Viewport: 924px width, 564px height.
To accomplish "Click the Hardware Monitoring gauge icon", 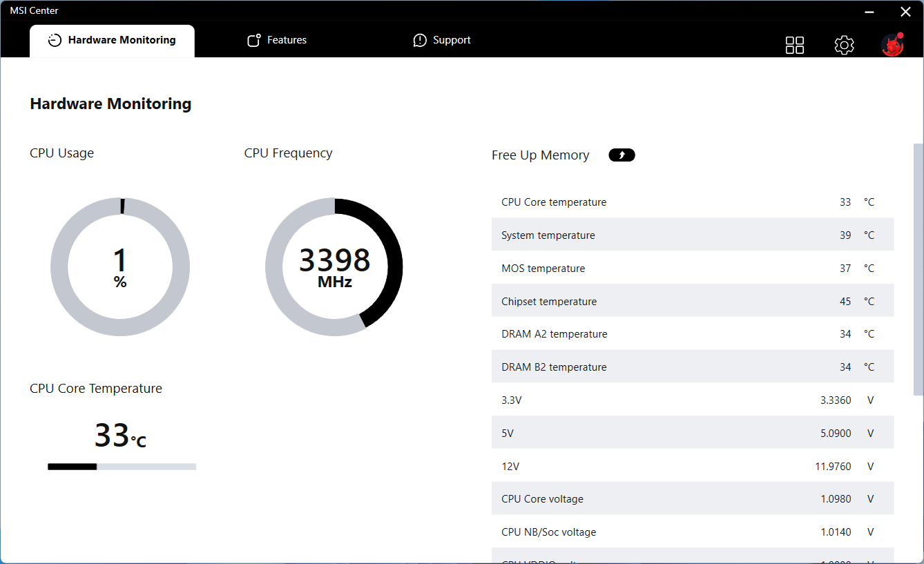I will pyautogui.click(x=55, y=41).
